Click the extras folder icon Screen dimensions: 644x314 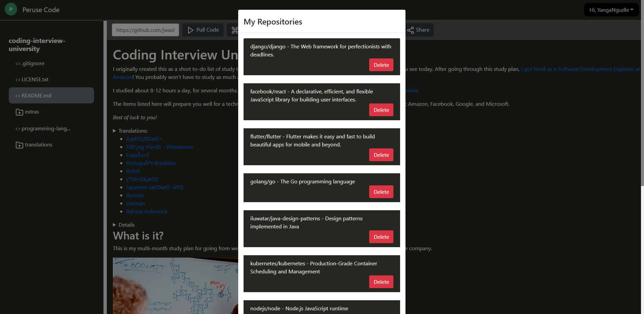pos(19,112)
